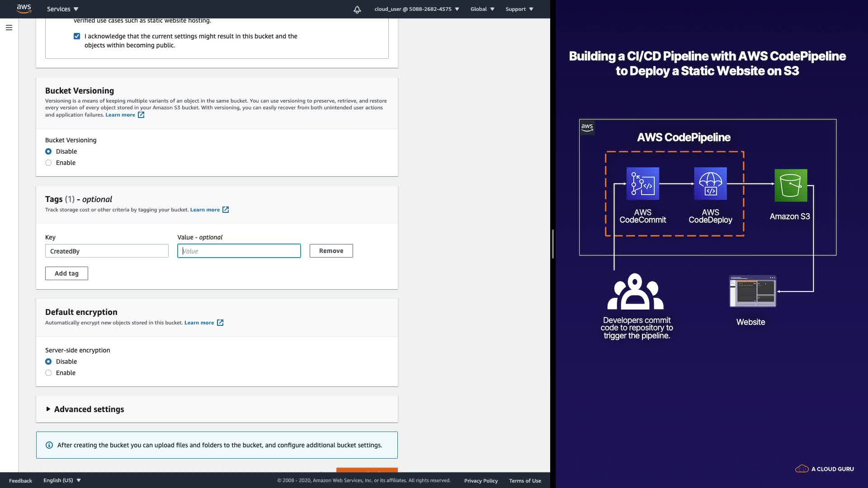The width and height of the screenshot is (868, 488).
Task: Click the AWS CodeCommit diagram icon
Action: pyautogui.click(x=642, y=184)
